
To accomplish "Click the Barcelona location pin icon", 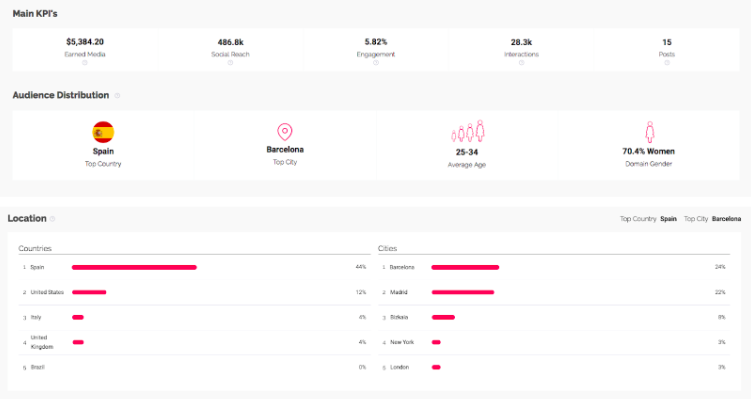I will pos(284,132).
